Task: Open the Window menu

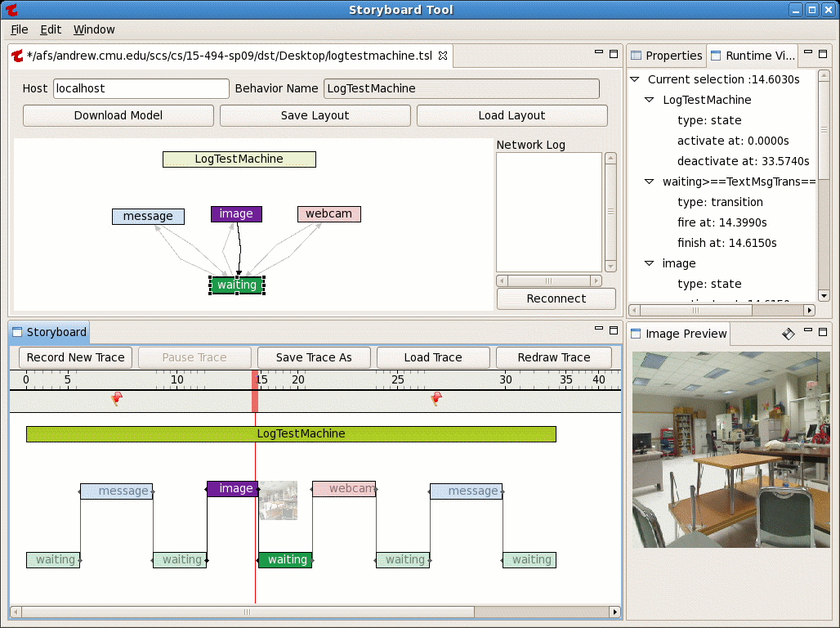Action: [x=94, y=29]
